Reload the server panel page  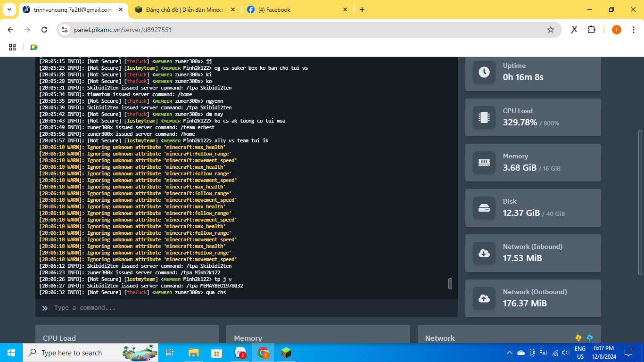point(44,30)
